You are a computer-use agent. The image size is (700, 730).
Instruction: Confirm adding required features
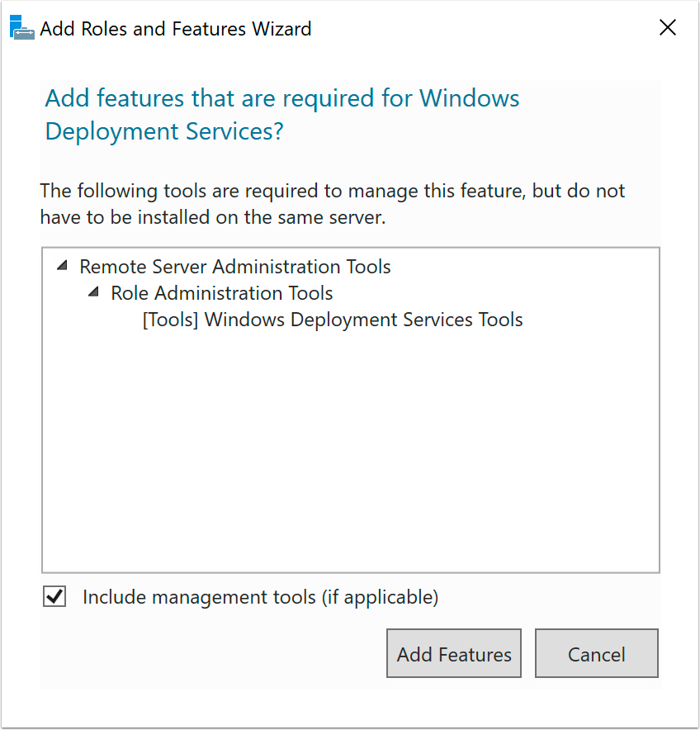(x=453, y=653)
